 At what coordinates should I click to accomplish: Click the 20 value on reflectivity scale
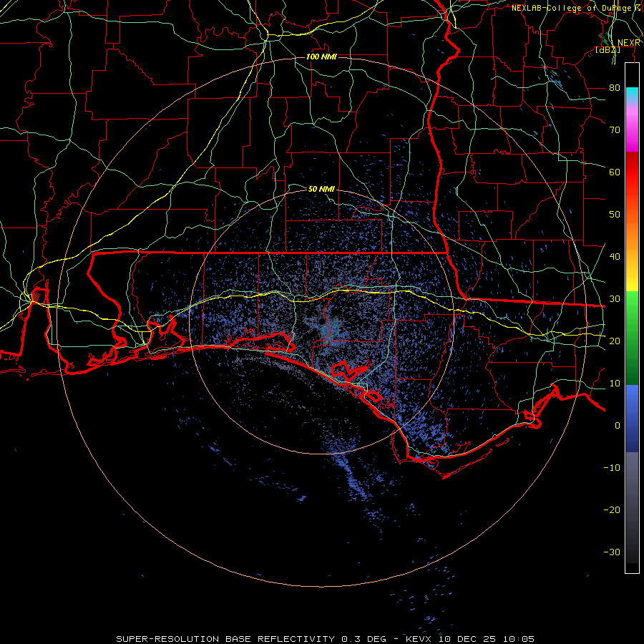tap(615, 341)
